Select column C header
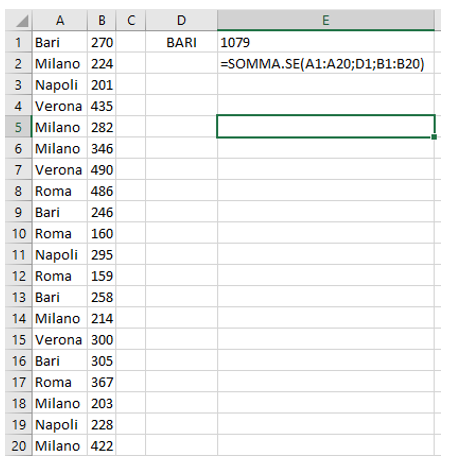449x463 pixels. [x=131, y=20]
